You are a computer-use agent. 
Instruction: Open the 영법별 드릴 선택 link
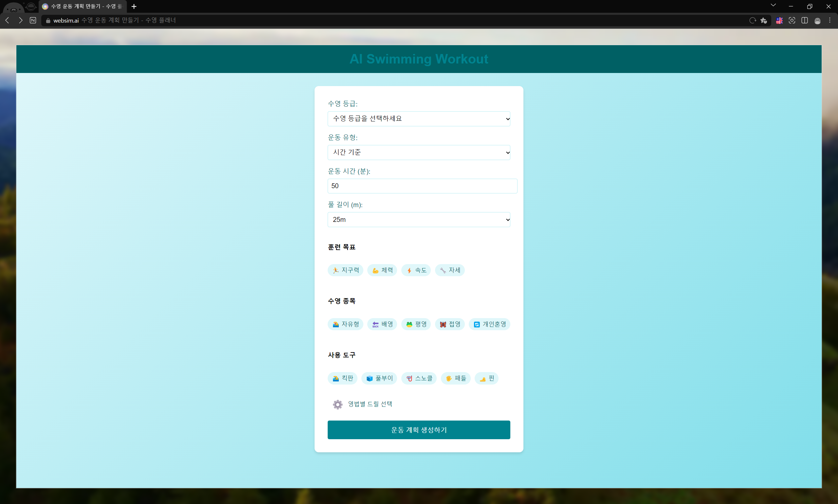pyautogui.click(x=370, y=404)
